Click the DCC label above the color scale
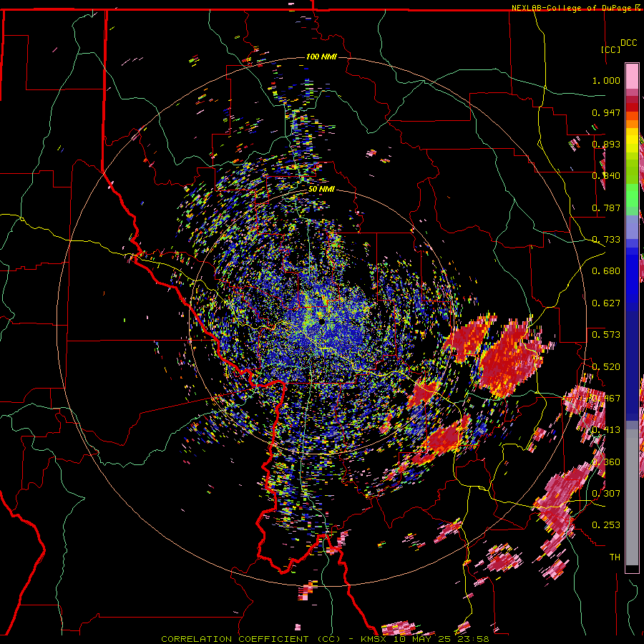 [x=628, y=42]
